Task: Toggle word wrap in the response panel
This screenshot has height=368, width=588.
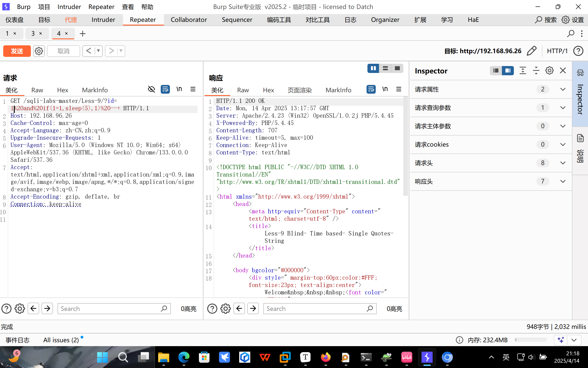Action: pyautogui.click(x=371, y=89)
